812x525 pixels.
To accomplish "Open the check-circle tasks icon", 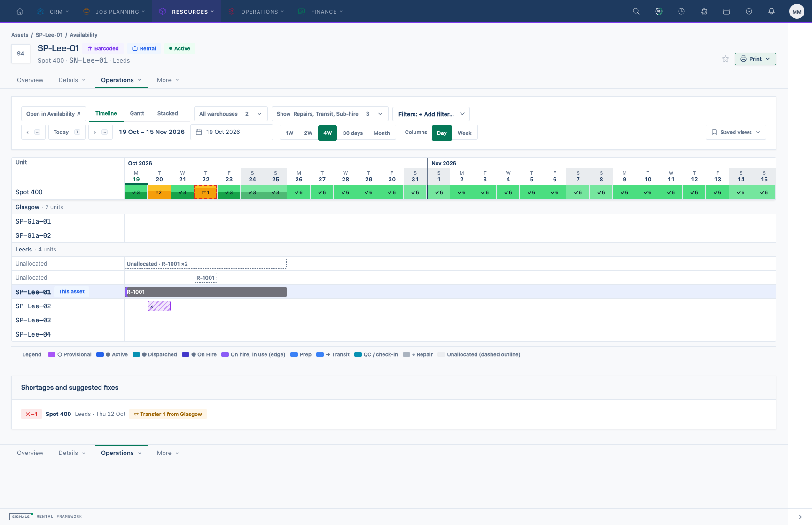I will point(749,11).
